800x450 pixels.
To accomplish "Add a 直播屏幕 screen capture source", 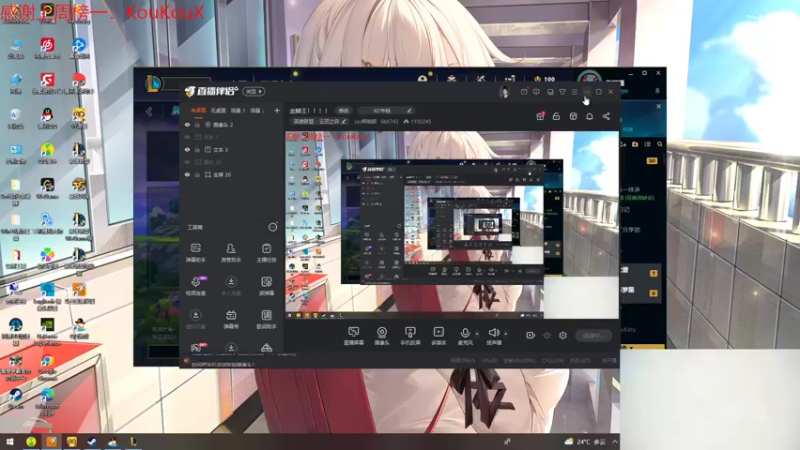I will point(354,336).
